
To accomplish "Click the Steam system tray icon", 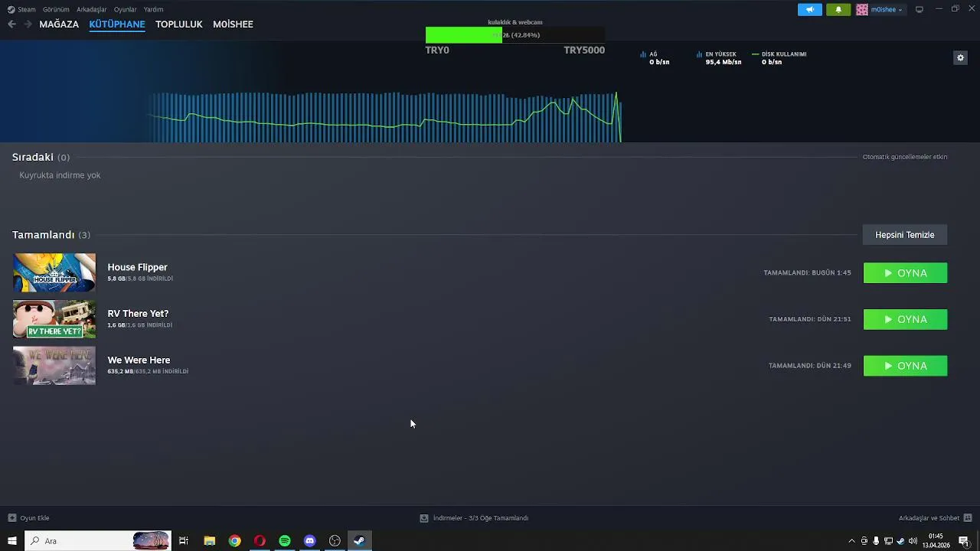I will [900, 541].
